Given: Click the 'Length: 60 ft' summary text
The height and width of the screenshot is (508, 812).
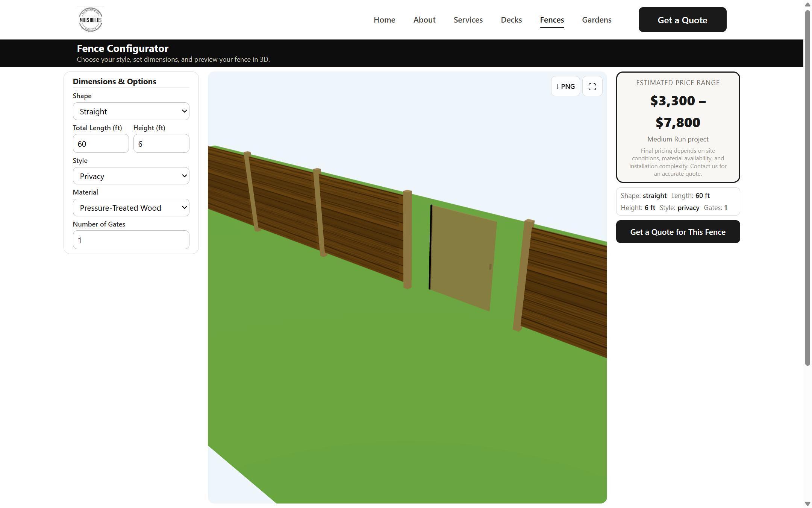Looking at the screenshot, I should 690,196.
